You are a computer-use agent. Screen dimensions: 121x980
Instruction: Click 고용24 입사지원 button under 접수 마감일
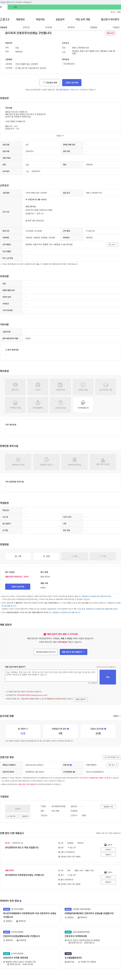[18, 587]
